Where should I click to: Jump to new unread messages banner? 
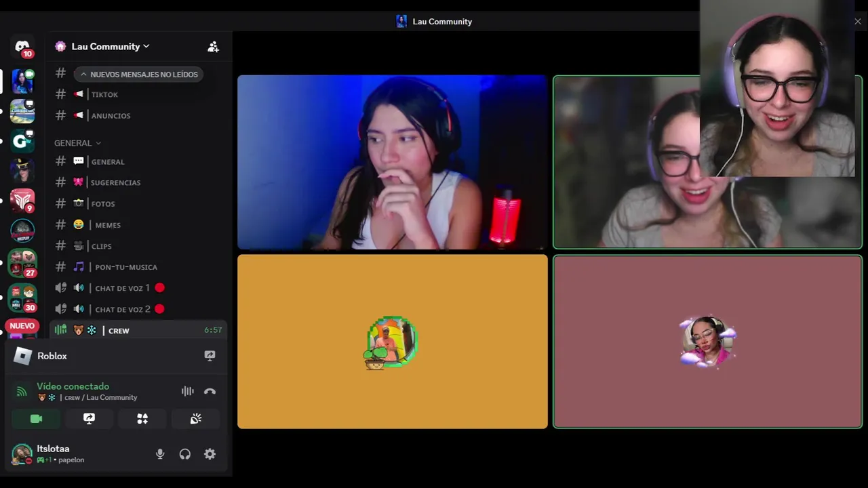click(139, 74)
